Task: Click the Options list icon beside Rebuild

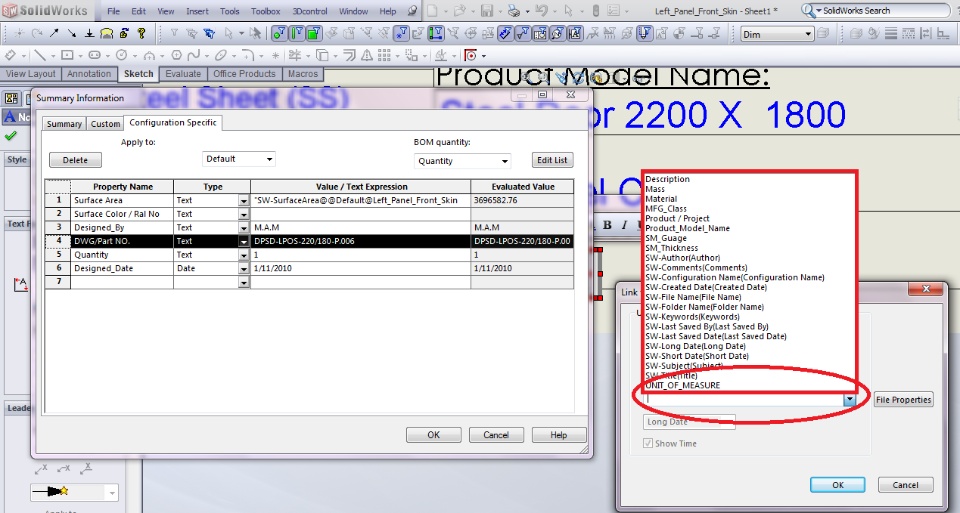Action: pos(614,10)
